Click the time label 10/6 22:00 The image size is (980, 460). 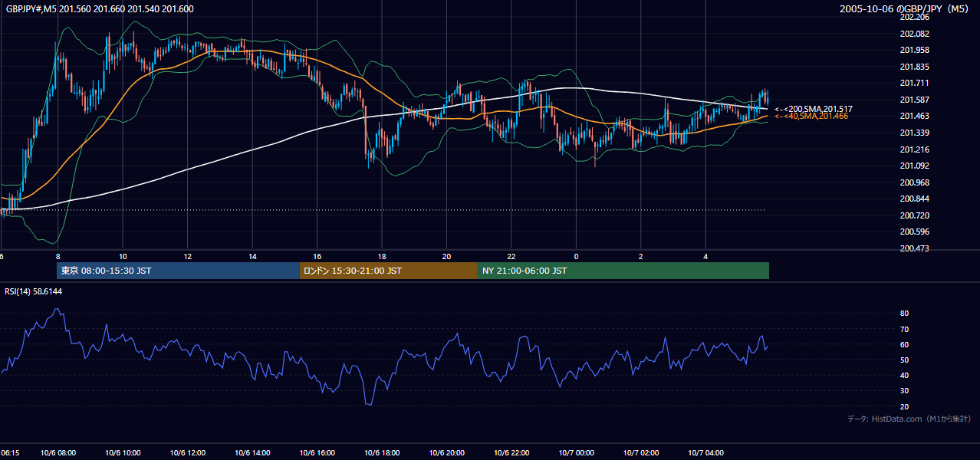pyautogui.click(x=511, y=453)
